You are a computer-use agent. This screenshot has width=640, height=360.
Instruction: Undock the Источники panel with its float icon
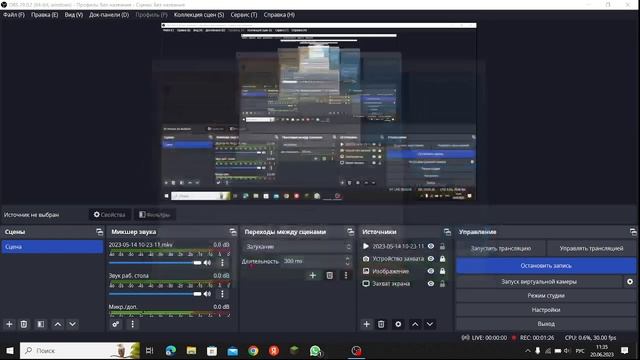coord(447,232)
